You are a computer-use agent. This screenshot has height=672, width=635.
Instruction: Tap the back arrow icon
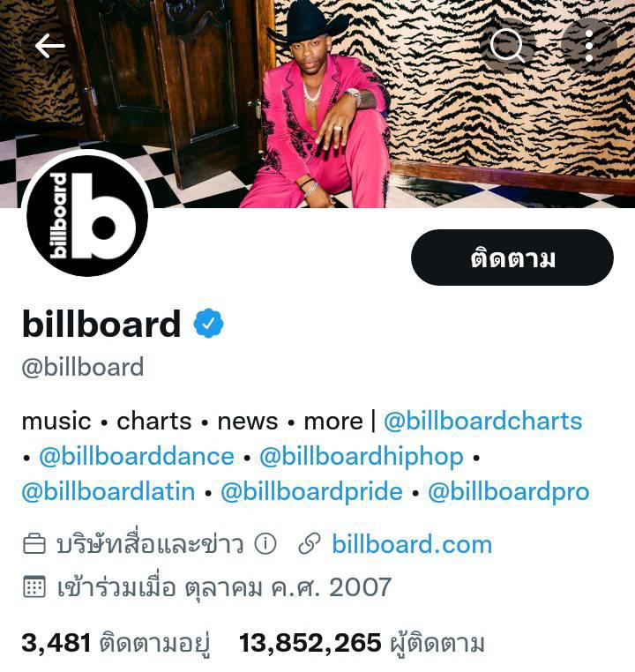point(50,46)
